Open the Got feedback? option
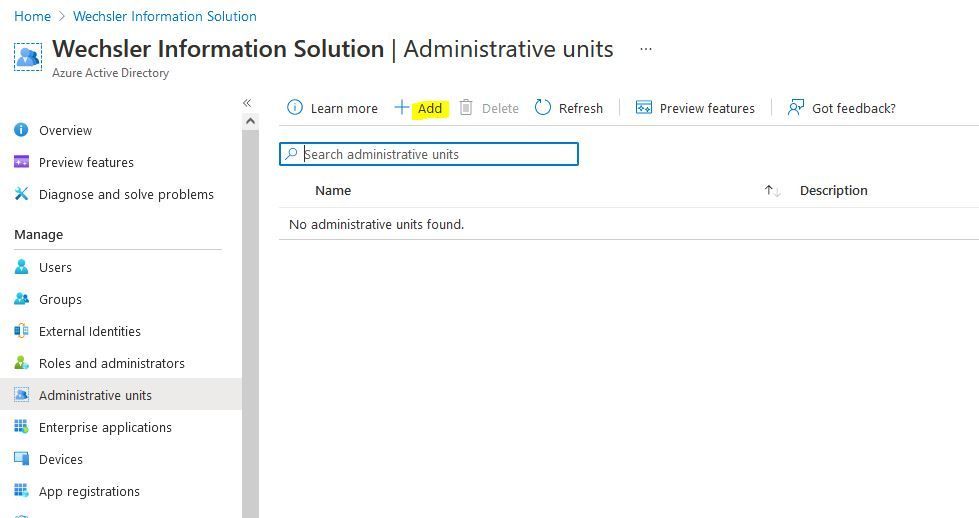Viewport: 979px width, 518px height. coord(854,109)
